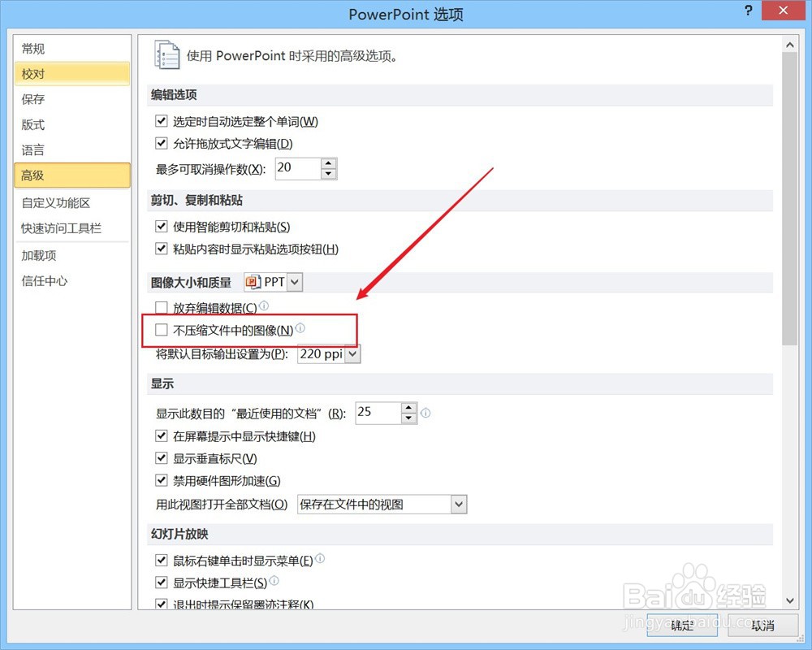Open the 220 ppi target output dropdown
Image resolution: width=812 pixels, height=650 pixels.
352,354
